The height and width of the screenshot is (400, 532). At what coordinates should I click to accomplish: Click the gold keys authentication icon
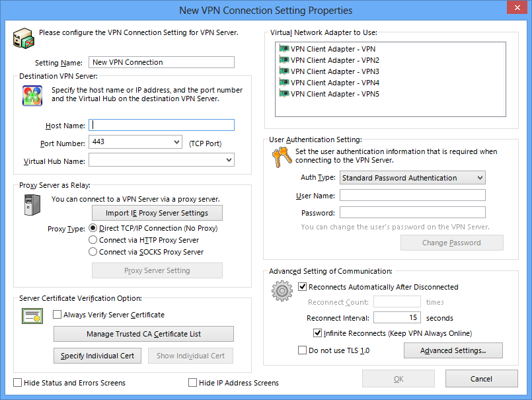281,157
